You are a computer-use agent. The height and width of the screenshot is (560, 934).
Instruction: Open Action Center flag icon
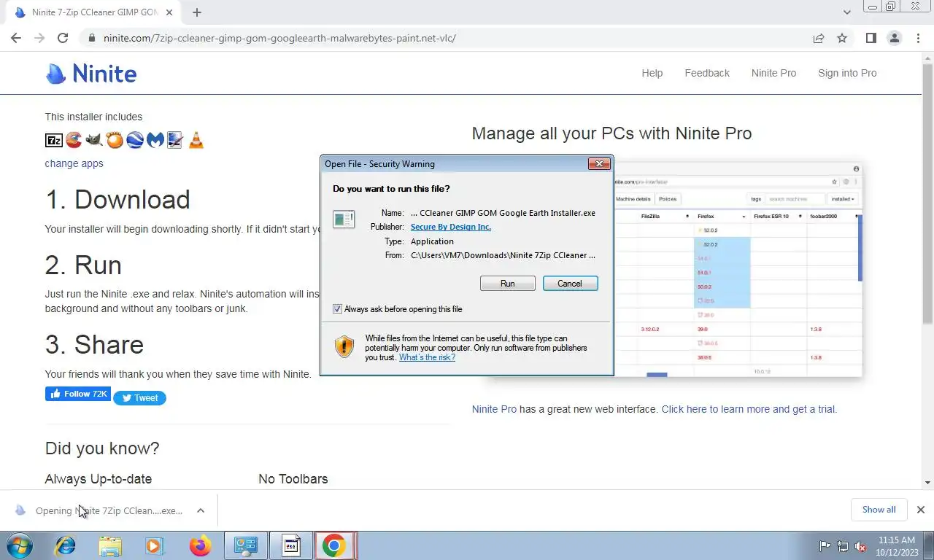(x=825, y=546)
